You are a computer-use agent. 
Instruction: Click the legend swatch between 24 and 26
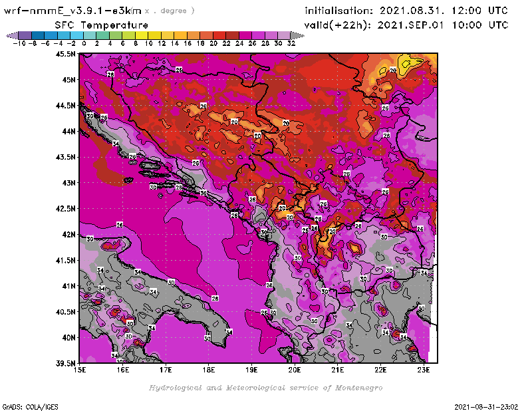point(245,35)
